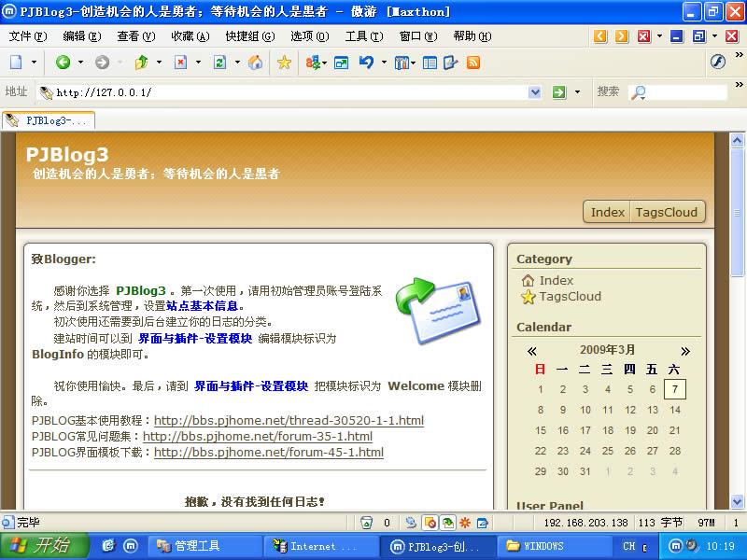Viewport: 747px width, 560px height.
Task: Click the blue window icon beside the translate tool
Action: pos(341,63)
